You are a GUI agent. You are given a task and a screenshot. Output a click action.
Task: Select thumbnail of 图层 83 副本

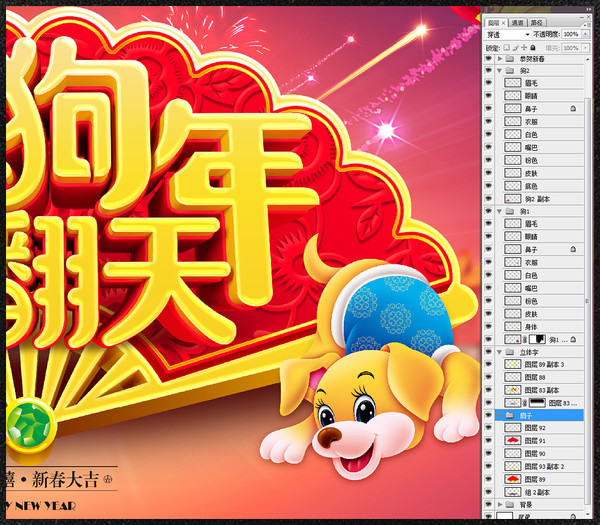pos(513,390)
